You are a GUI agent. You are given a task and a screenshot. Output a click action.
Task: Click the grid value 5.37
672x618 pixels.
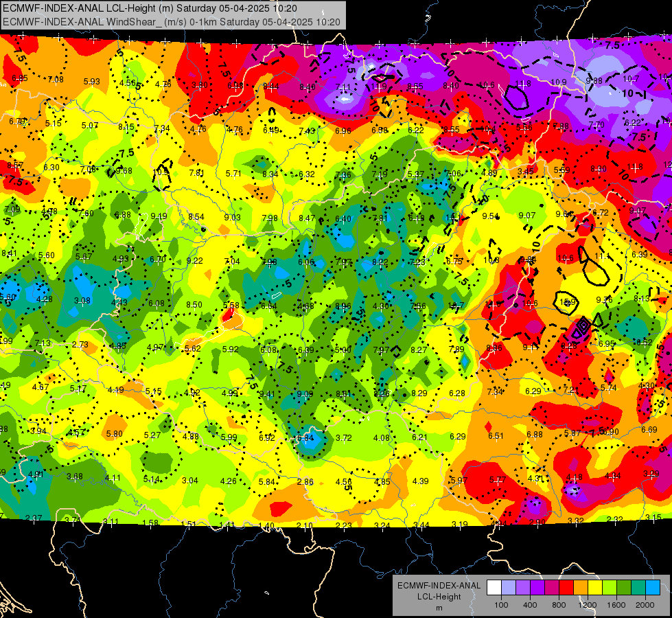click(x=416, y=174)
